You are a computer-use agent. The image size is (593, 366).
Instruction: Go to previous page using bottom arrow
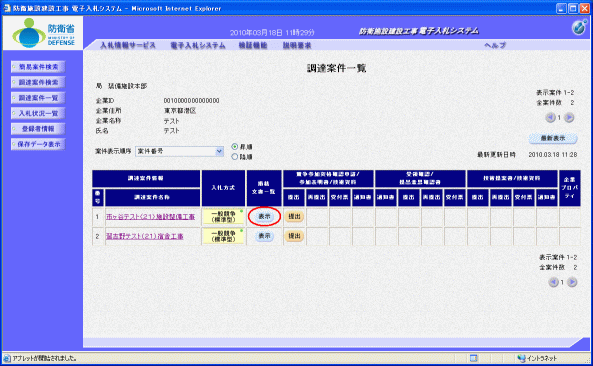click(x=553, y=282)
